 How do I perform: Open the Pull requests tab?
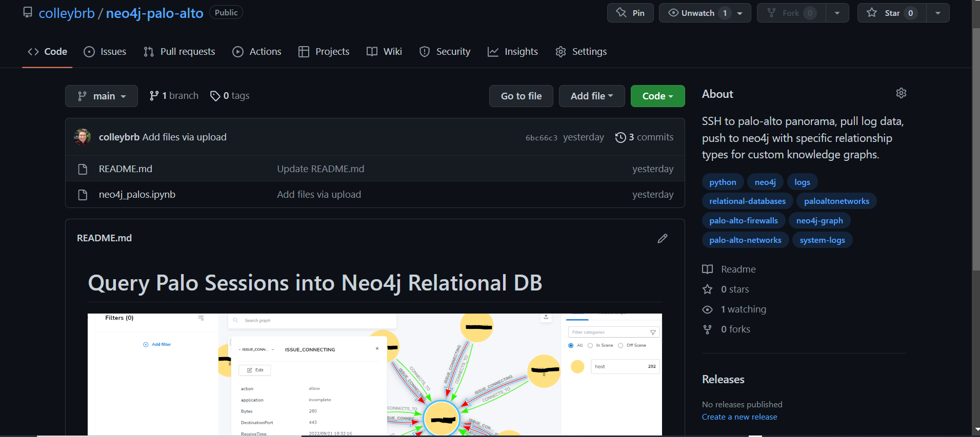[x=179, y=52]
